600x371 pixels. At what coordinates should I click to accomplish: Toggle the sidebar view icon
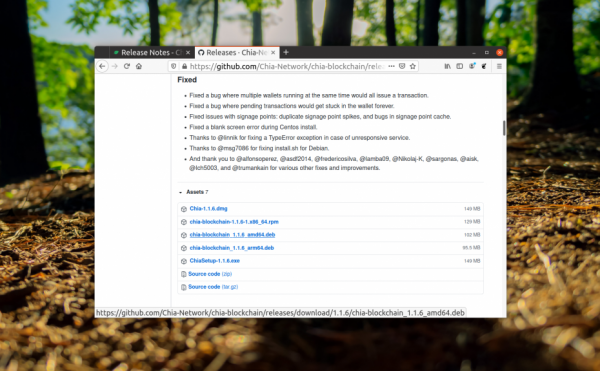pyautogui.click(x=460, y=66)
